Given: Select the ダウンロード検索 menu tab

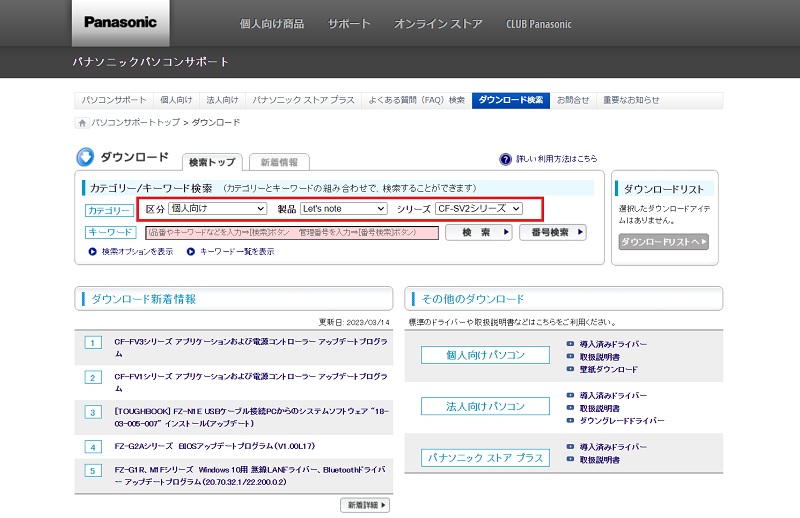Looking at the screenshot, I should (511, 100).
